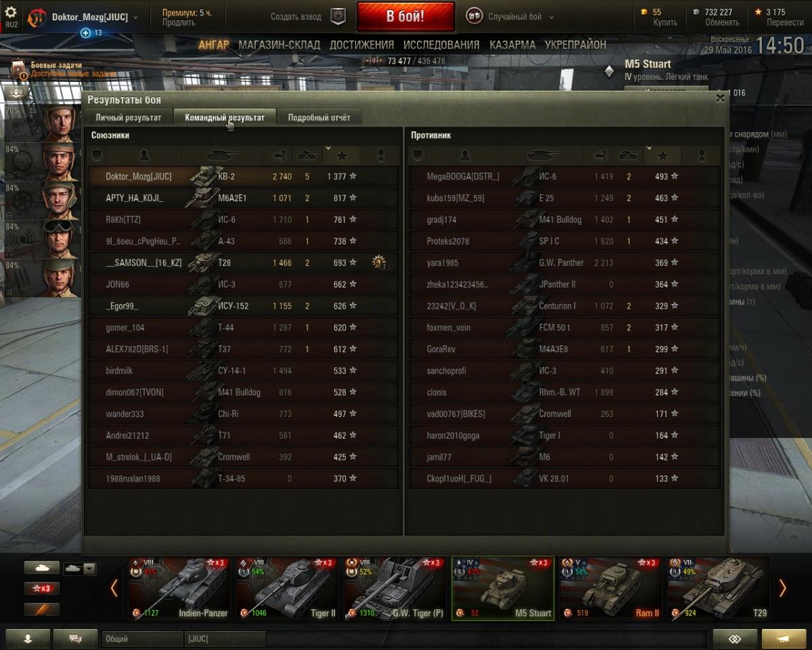Screen dimensions: 812x650
Task: Open the platoon star badge icon
Action: tap(338, 17)
